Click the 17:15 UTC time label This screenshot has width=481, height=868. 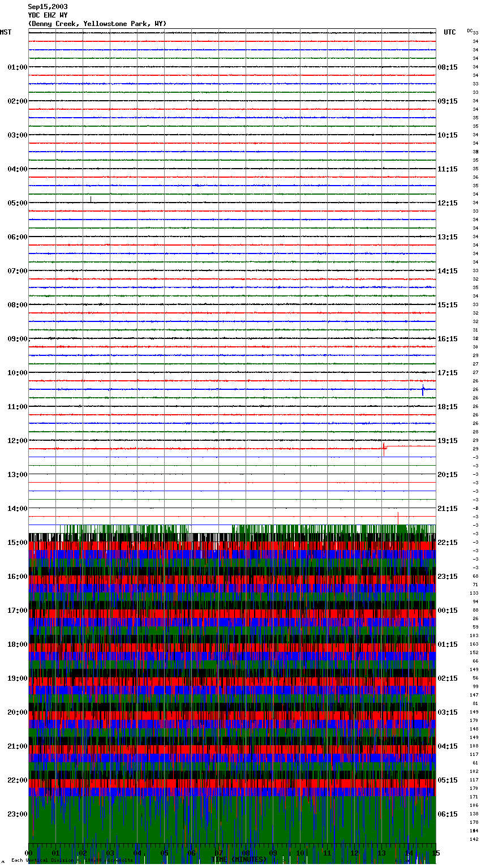click(x=448, y=373)
